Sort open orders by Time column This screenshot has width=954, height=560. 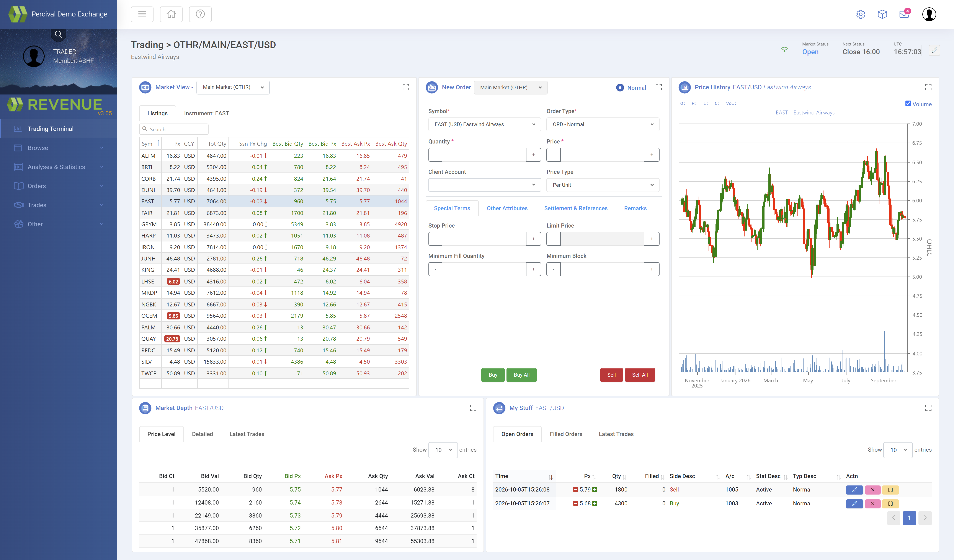524,476
